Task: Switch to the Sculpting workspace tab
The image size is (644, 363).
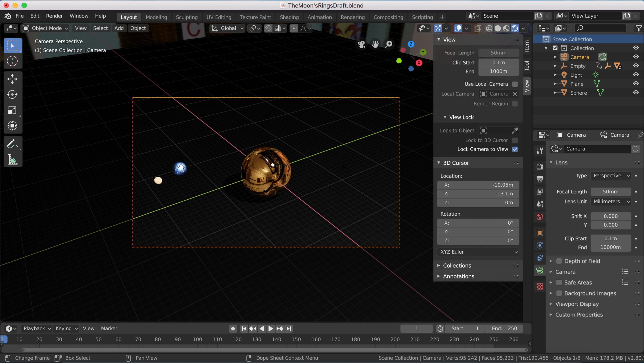Action: (187, 17)
